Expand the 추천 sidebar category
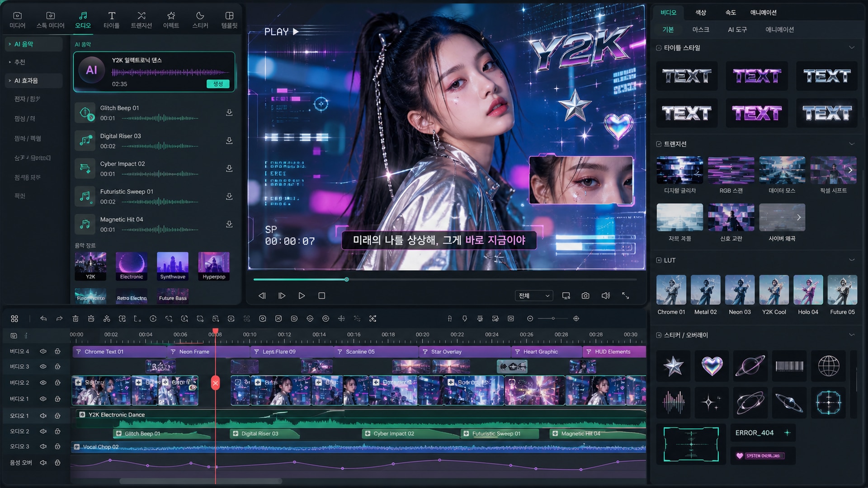 click(10, 62)
